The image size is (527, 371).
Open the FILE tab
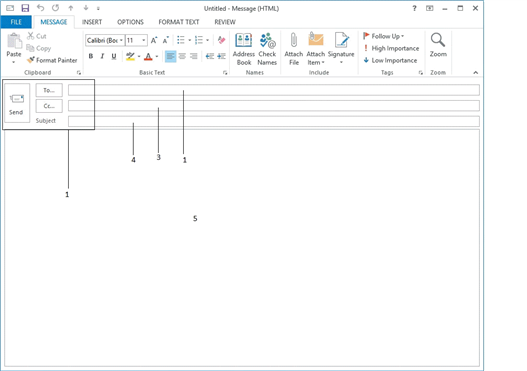pyautogui.click(x=16, y=22)
